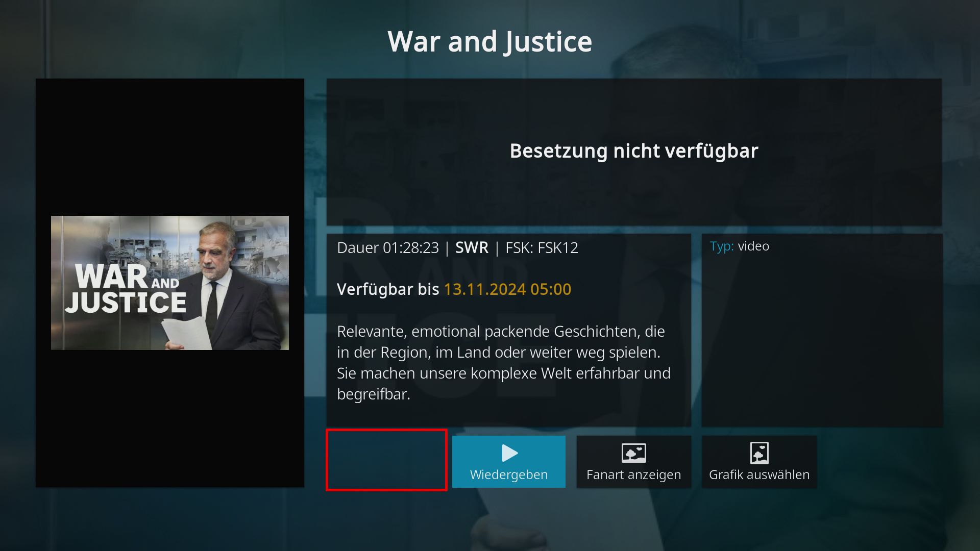The width and height of the screenshot is (980, 551).
Task: Click the landscape picture icon for Fanart
Action: pos(633,453)
